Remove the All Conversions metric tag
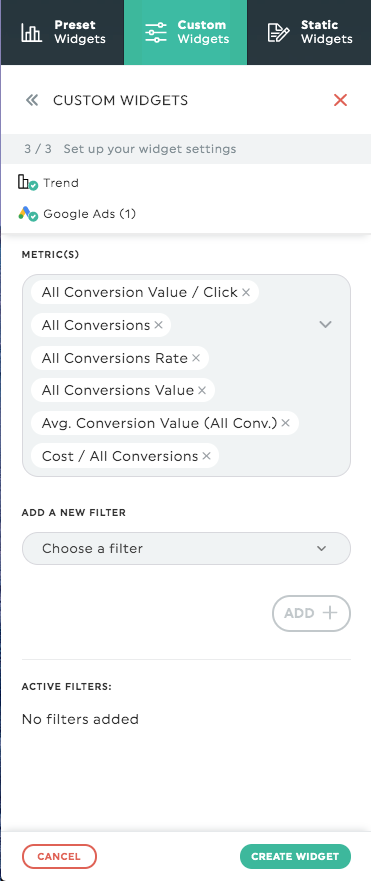This screenshot has width=371, height=881. [159, 325]
